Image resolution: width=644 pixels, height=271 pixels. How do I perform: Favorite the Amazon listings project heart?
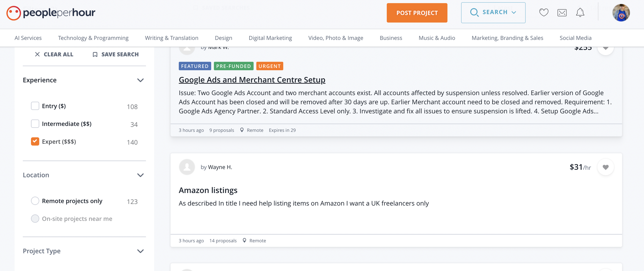pos(605,167)
